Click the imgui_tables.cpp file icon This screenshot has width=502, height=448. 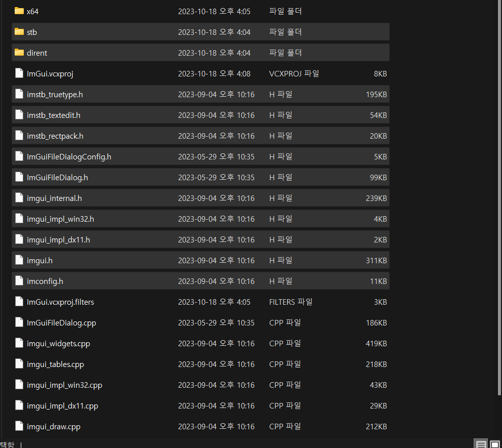[19, 364]
